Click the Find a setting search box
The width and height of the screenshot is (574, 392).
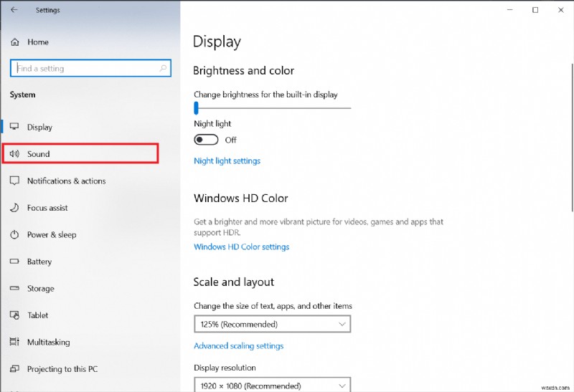coord(86,68)
